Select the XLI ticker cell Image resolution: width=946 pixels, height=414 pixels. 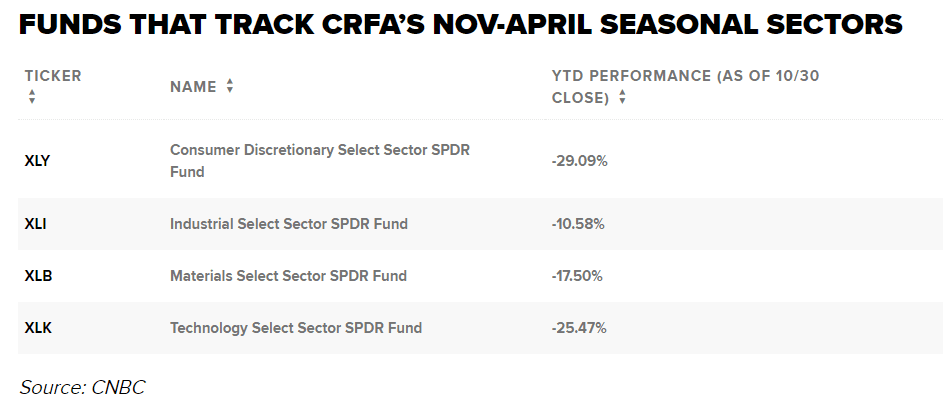point(35,224)
